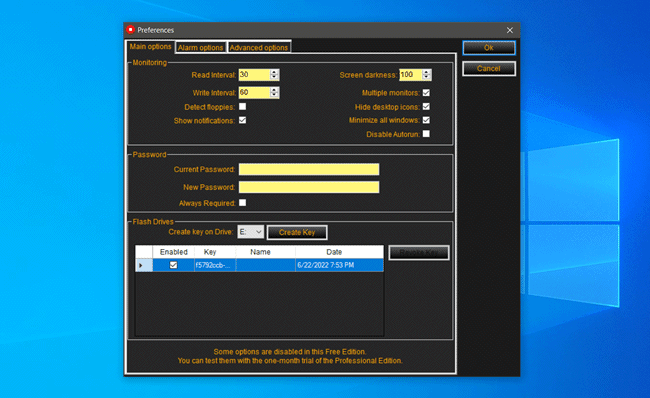This screenshot has width=650, height=398.
Task: Click the Current Password field
Action: [309, 169]
